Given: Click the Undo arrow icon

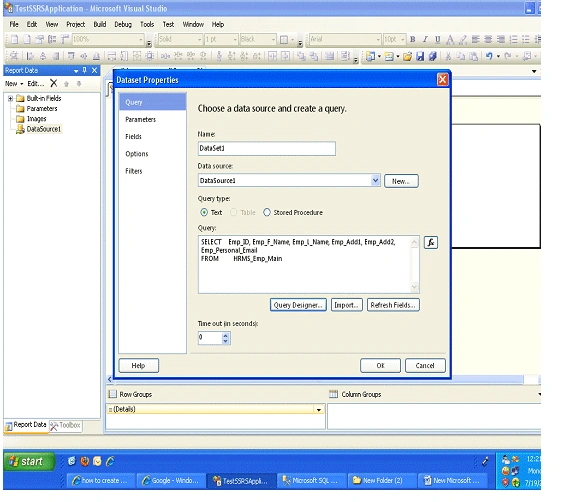Looking at the screenshot, I should pyautogui.click(x=489, y=56).
